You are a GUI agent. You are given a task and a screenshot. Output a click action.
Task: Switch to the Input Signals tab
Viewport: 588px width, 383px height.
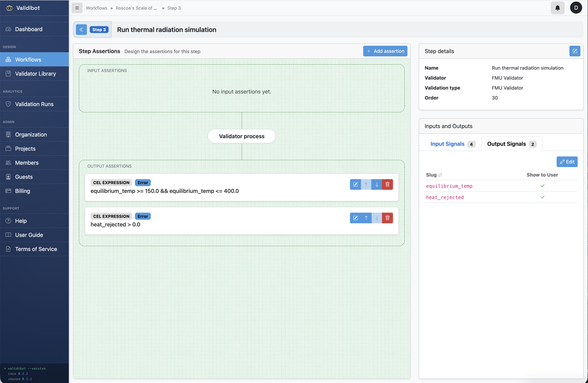tap(448, 144)
